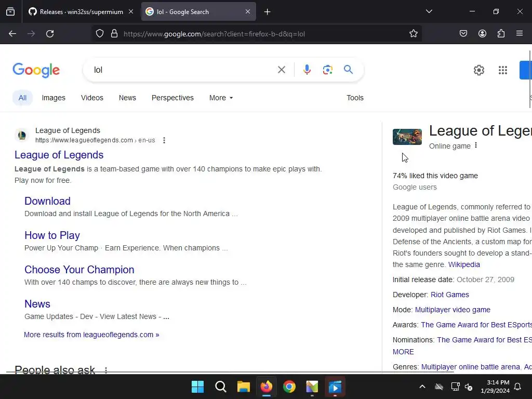Image resolution: width=532 pixels, height=399 pixels.
Task: Submit search with magnifier icon
Action: [348, 70]
